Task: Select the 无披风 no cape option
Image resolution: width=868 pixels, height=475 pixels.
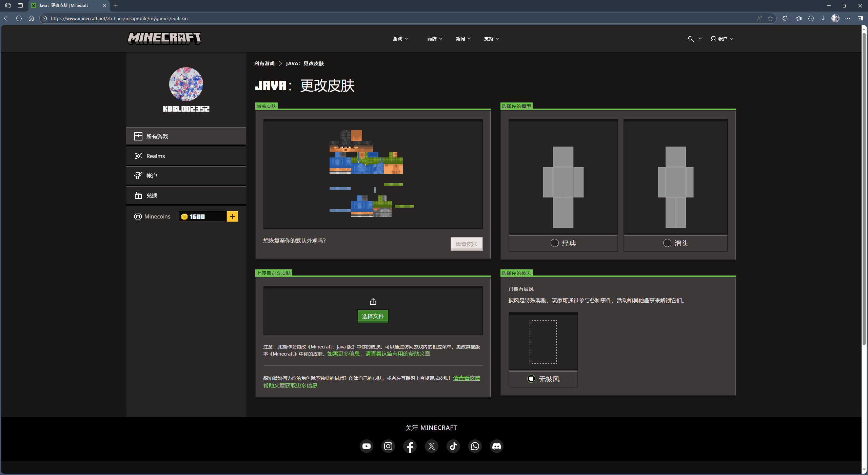Action: coord(531,379)
